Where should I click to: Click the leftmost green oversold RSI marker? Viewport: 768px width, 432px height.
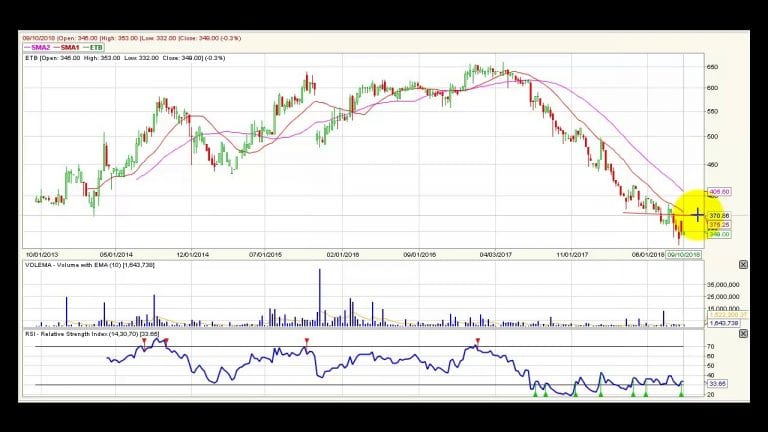click(535, 393)
